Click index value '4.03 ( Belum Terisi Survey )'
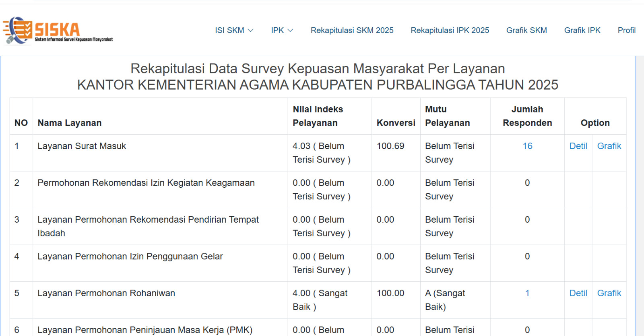 click(x=322, y=153)
